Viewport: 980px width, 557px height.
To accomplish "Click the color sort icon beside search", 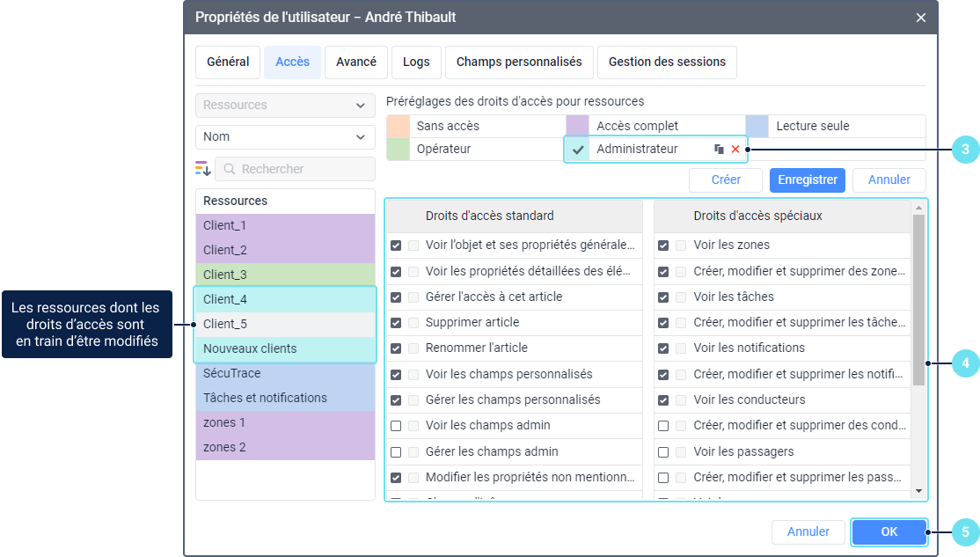I will click(203, 168).
